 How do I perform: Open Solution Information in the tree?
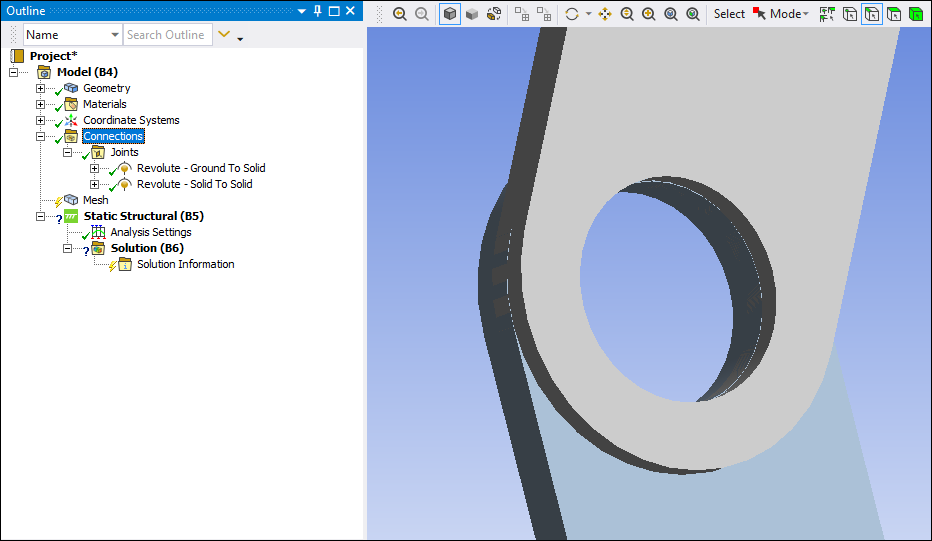point(185,264)
